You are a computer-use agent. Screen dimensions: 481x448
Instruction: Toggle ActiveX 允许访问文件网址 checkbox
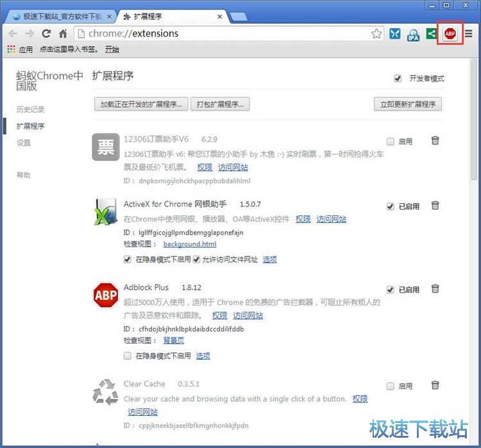[196, 260]
